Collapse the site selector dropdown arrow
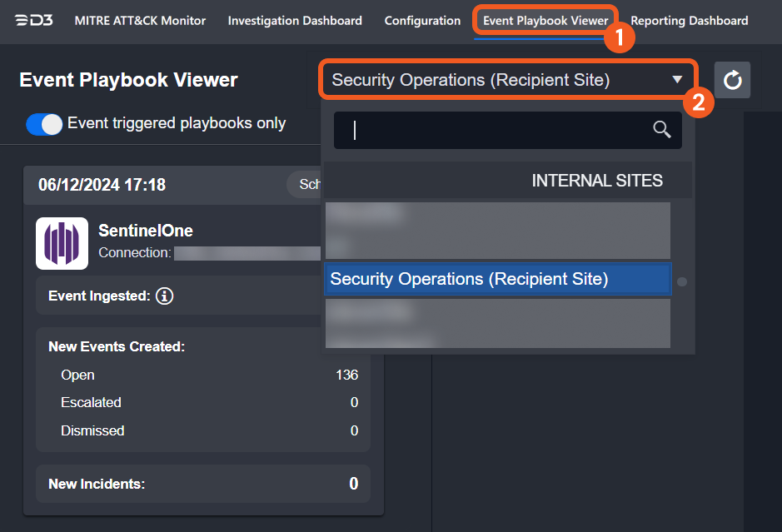The width and height of the screenshot is (782, 532). (677, 80)
